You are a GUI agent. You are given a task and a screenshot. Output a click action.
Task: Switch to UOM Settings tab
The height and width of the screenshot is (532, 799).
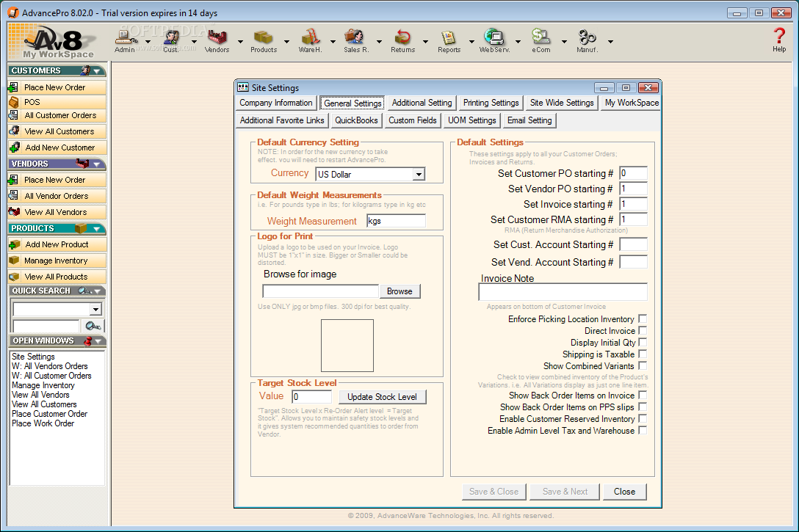click(x=472, y=120)
